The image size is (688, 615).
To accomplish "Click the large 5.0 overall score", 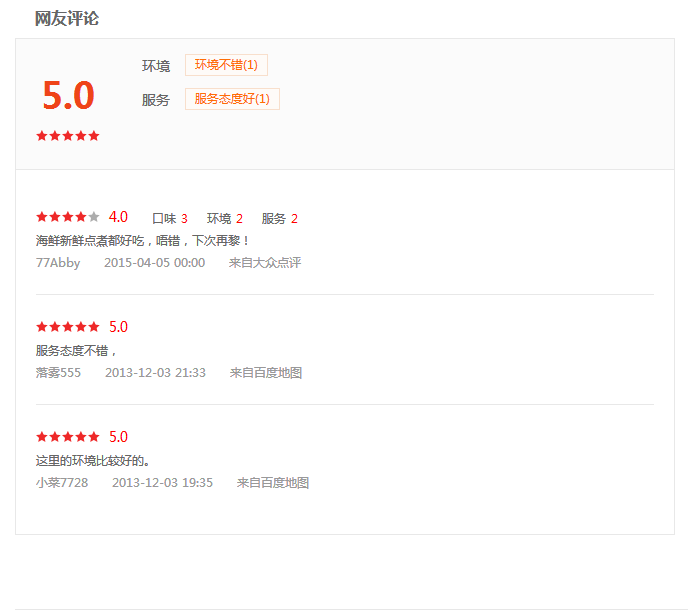I will pyautogui.click(x=68, y=96).
